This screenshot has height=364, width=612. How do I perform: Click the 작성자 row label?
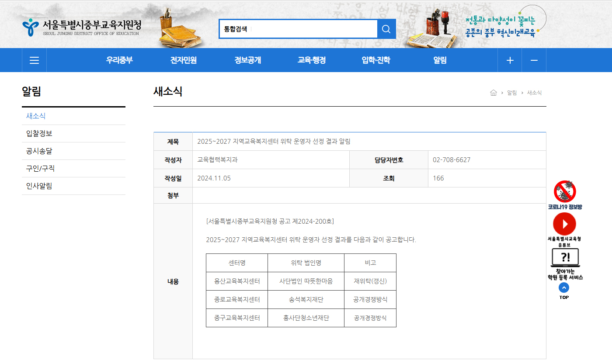[x=173, y=160]
